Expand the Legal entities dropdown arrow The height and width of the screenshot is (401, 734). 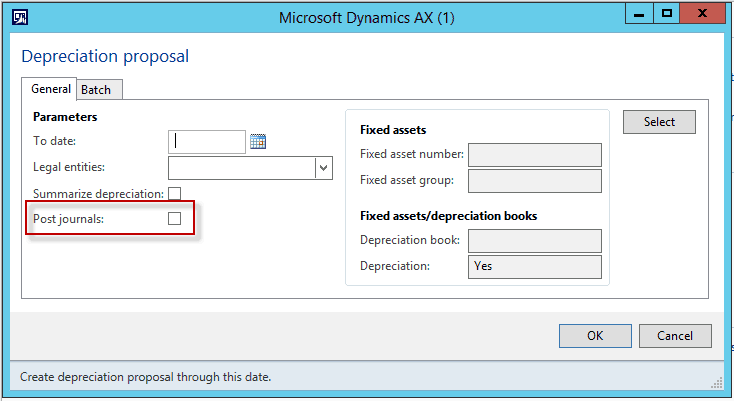(x=323, y=168)
